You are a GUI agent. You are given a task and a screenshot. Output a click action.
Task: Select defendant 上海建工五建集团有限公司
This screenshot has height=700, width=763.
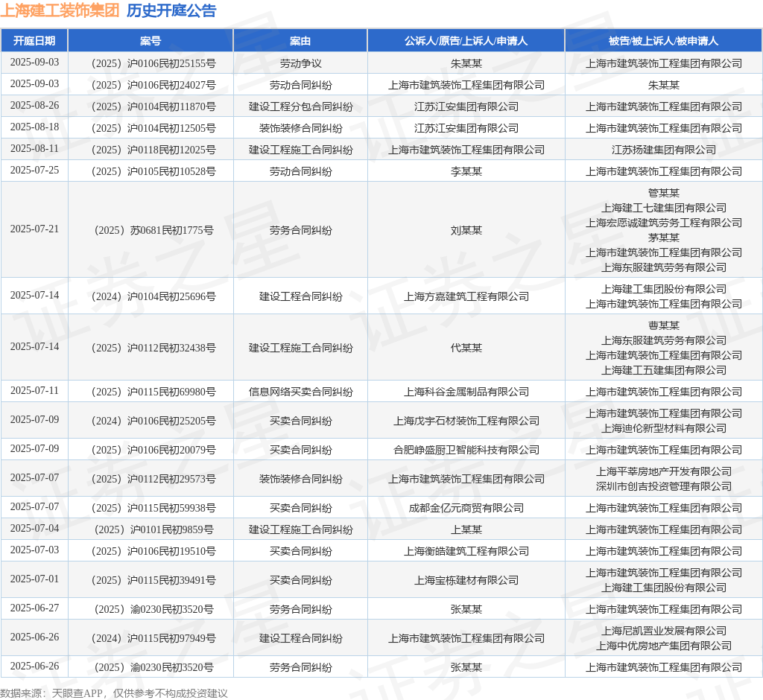(x=664, y=370)
